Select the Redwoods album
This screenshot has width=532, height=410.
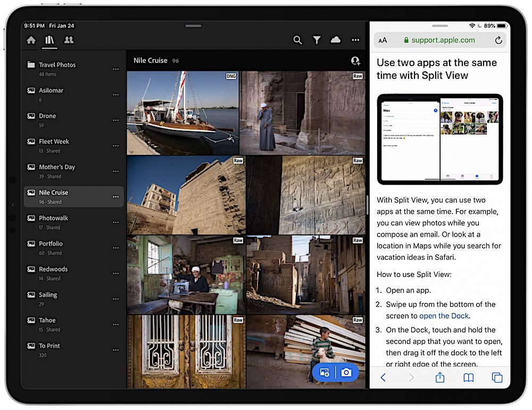tap(73, 273)
